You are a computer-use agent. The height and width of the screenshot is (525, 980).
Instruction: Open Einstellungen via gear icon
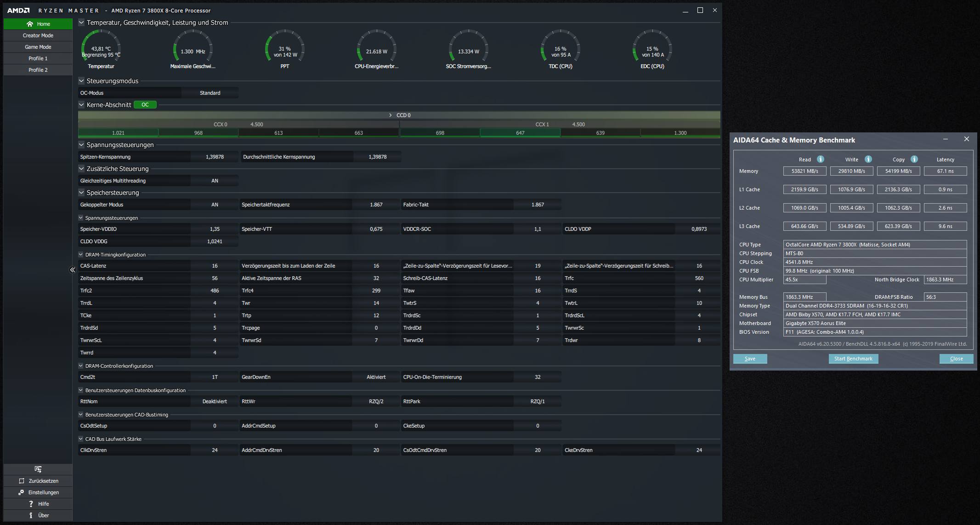coord(21,492)
